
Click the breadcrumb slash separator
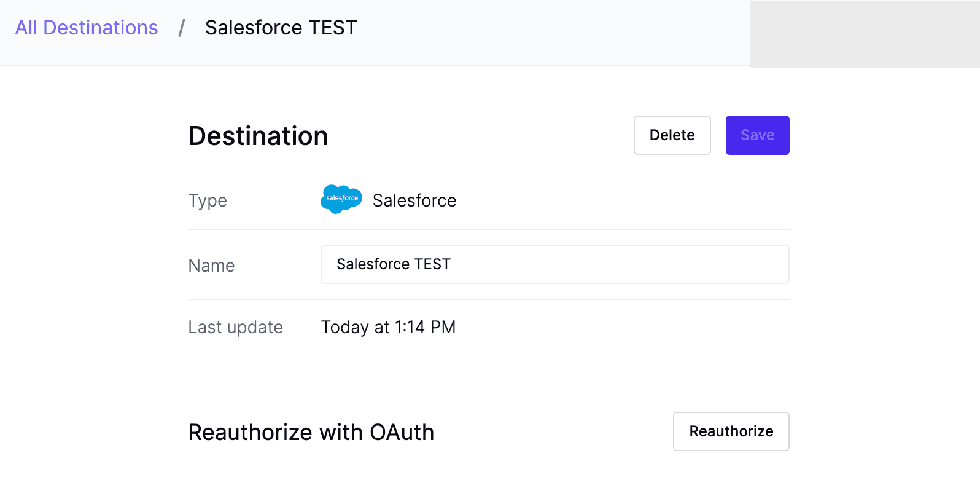182,28
